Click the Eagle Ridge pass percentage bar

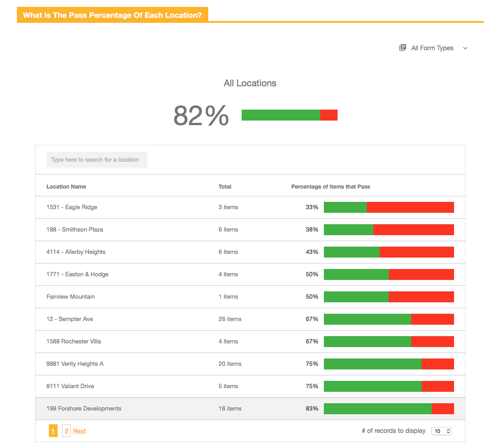tap(389, 207)
